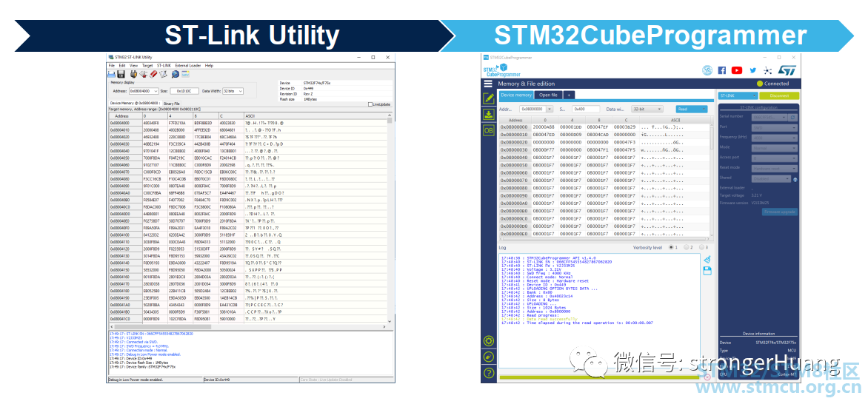This screenshot has height=404, width=868.
Task: Switch to Binary File tab
Action: pyautogui.click(x=172, y=104)
